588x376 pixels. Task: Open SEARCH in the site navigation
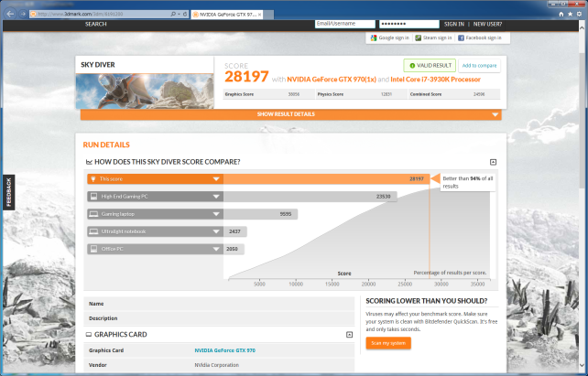(95, 24)
